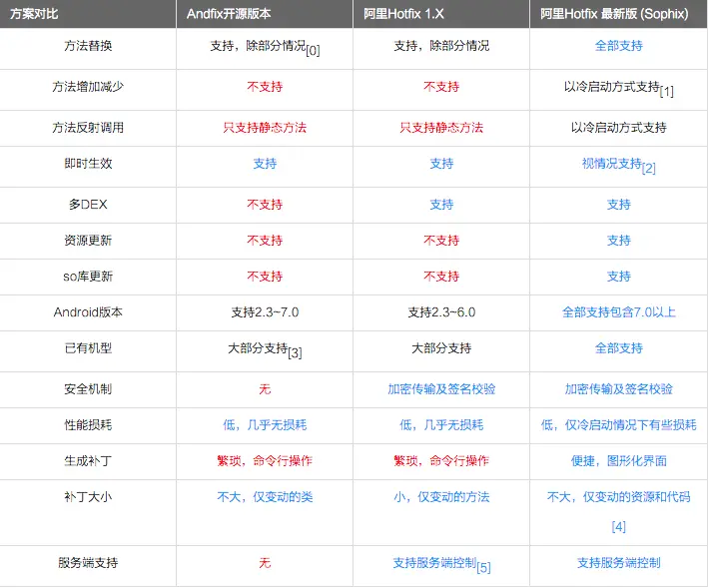Viewport: 708px width, 588px height.
Task: Click '无' in the 服务端支持 row
Action: pos(265,563)
